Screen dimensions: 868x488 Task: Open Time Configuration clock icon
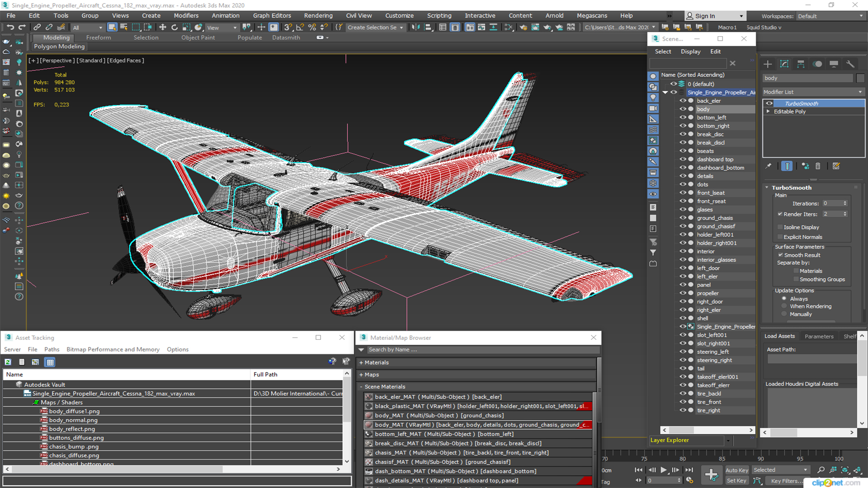click(689, 480)
